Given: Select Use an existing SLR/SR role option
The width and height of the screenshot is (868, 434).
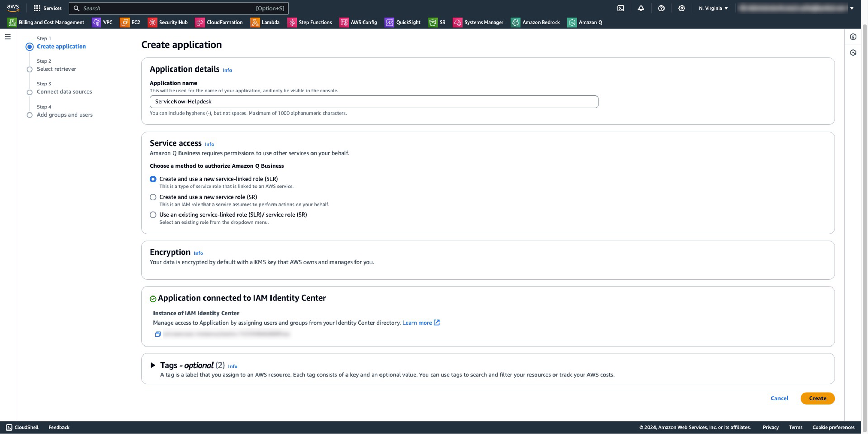Looking at the screenshot, I should pos(153,215).
